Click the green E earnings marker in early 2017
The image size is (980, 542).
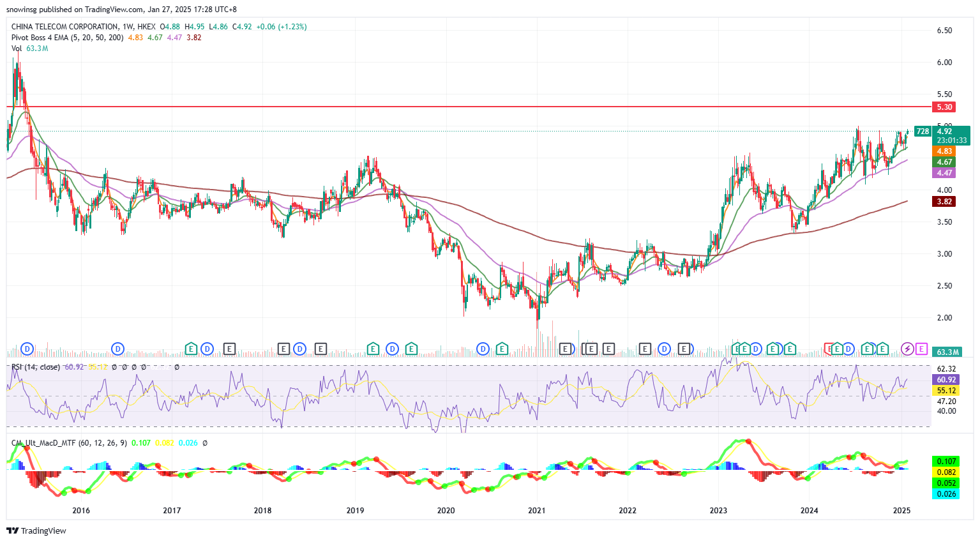(190, 349)
